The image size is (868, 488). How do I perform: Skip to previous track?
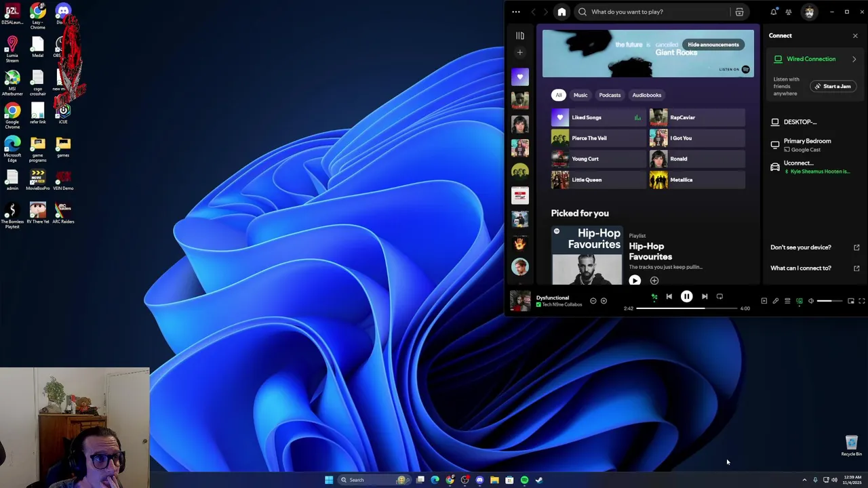tap(669, 296)
